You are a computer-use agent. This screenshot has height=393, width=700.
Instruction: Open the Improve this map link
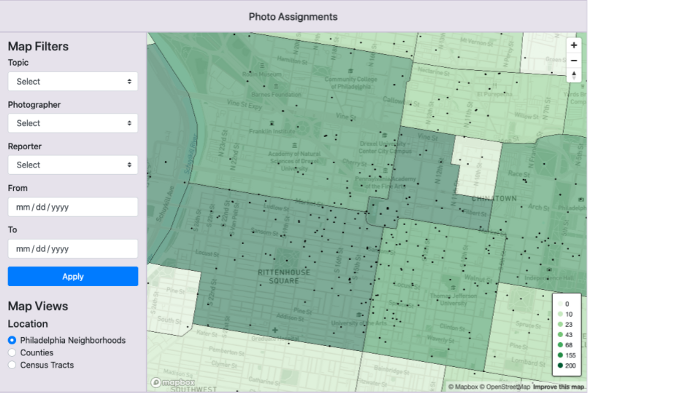click(558, 387)
